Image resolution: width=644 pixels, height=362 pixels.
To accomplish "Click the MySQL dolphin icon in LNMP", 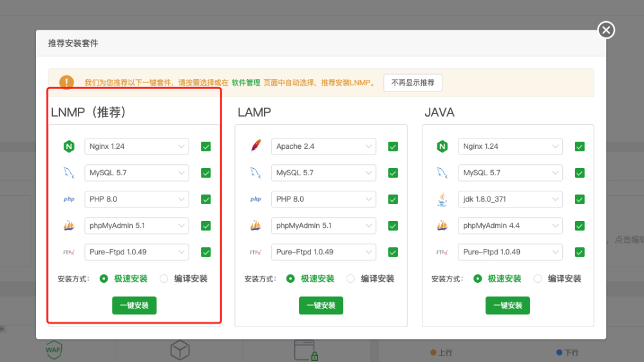I will pyautogui.click(x=69, y=173).
